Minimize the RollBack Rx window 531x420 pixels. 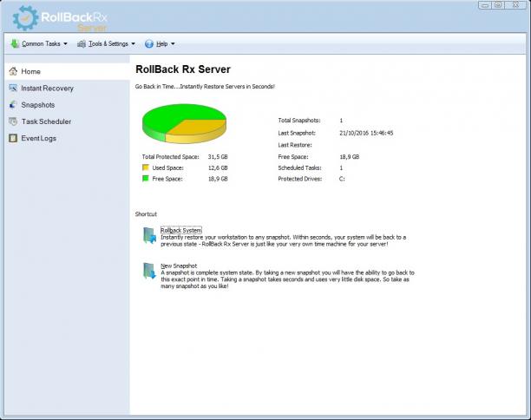485,4
